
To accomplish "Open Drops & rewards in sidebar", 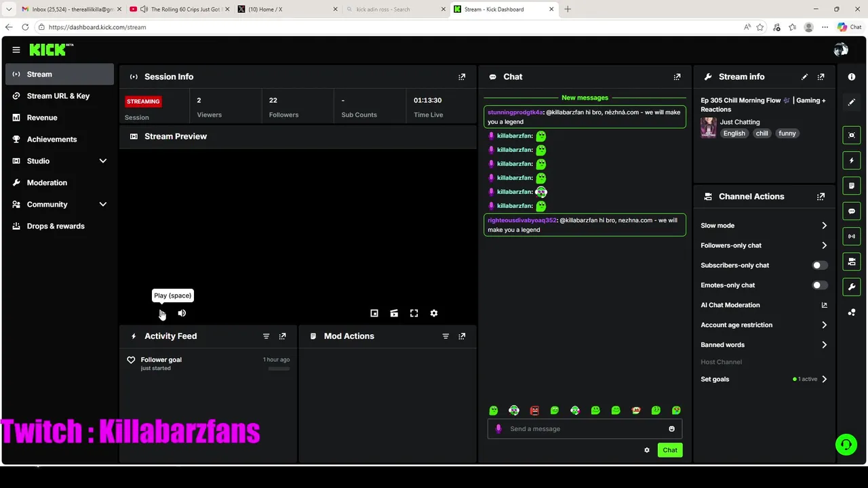I will click(60, 226).
